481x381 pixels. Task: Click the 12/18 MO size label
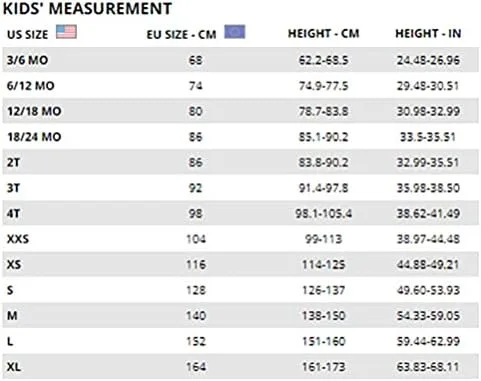34,111
